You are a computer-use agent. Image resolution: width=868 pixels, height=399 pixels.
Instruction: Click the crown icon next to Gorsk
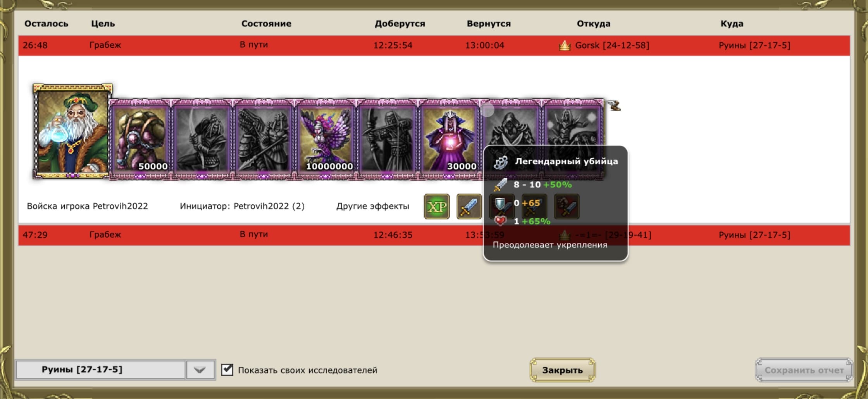(565, 46)
